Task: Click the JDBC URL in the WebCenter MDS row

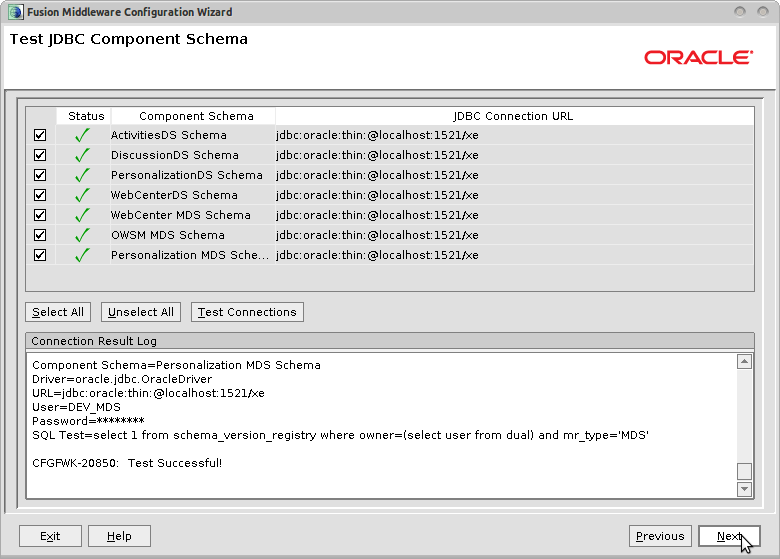Action: pyautogui.click(x=377, y=215)
